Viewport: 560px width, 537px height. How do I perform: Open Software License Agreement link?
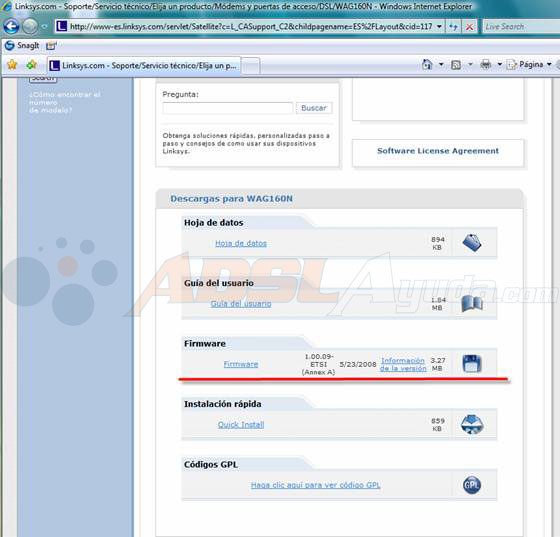pos(438,151)
